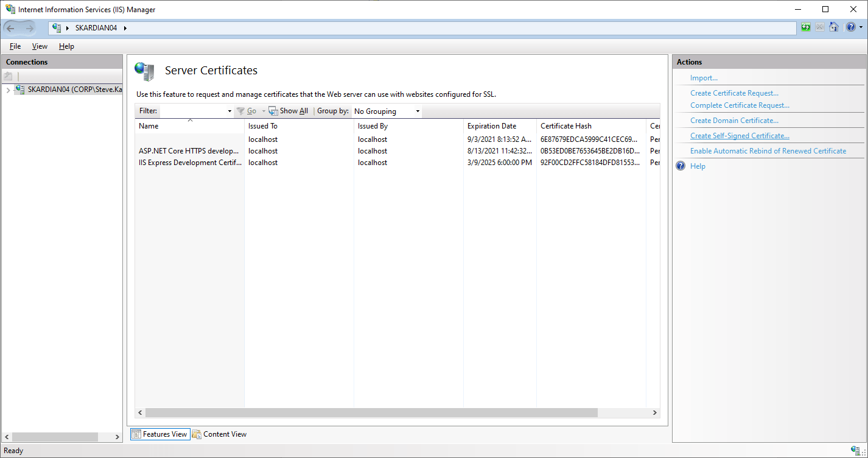
Task: Open the File menu
Action: (x=15, y=46)
